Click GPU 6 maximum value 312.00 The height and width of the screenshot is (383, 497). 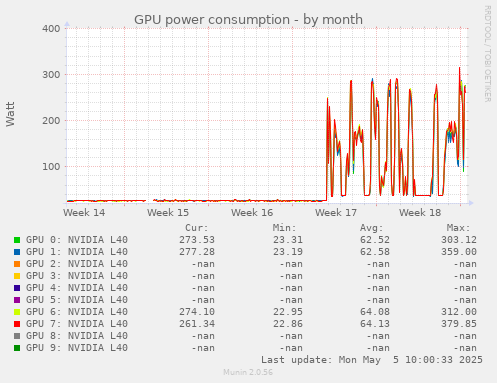[459, 312]
